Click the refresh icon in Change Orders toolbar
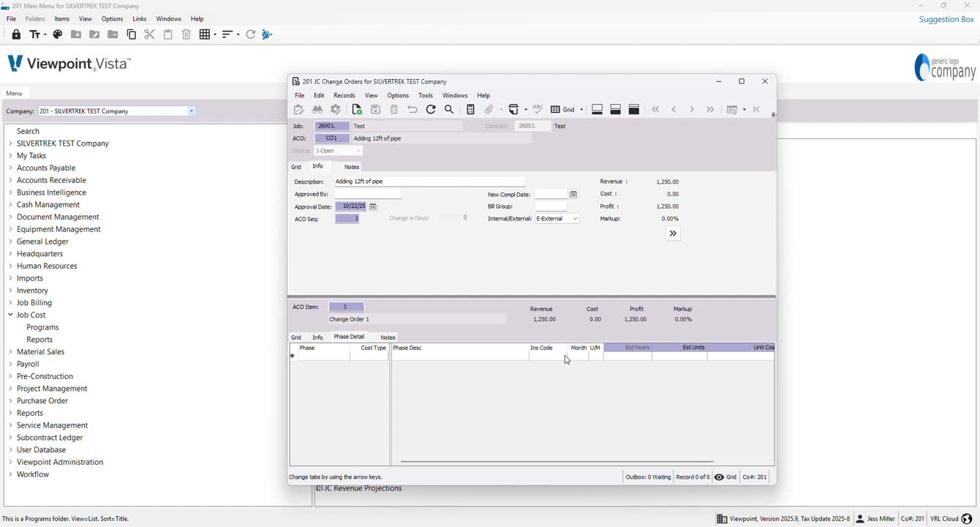This screenshot has height=527, width=980. point(431,110)
